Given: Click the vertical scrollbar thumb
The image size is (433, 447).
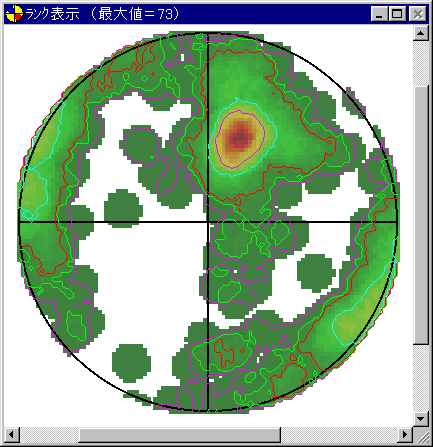Looking at the screenshot, I should tap(421, 215).
